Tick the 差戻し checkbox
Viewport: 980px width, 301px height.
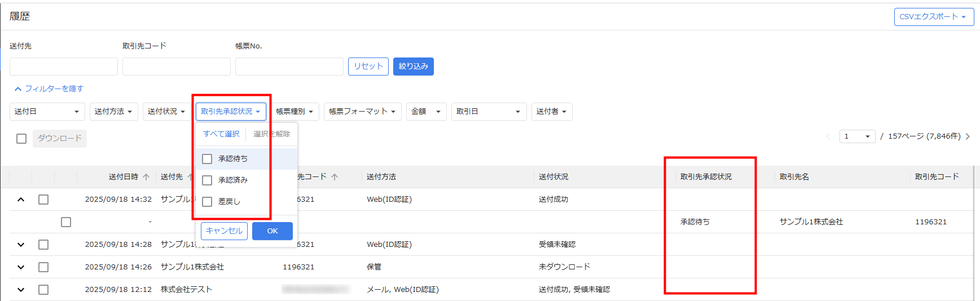coord(207,202)
